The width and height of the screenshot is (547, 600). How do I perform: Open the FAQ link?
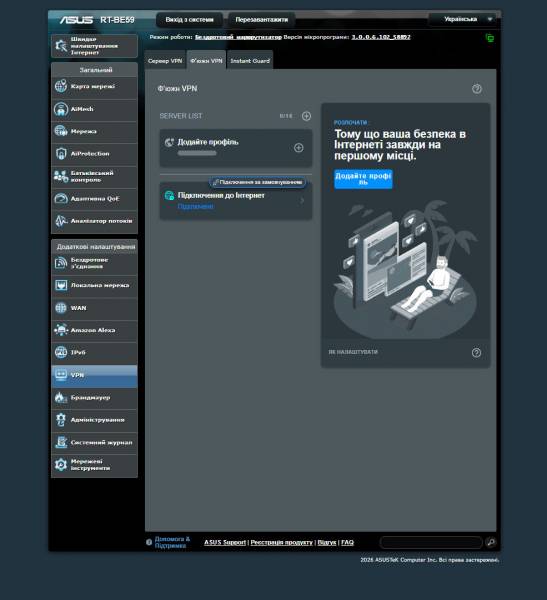[x=347, y=542]
